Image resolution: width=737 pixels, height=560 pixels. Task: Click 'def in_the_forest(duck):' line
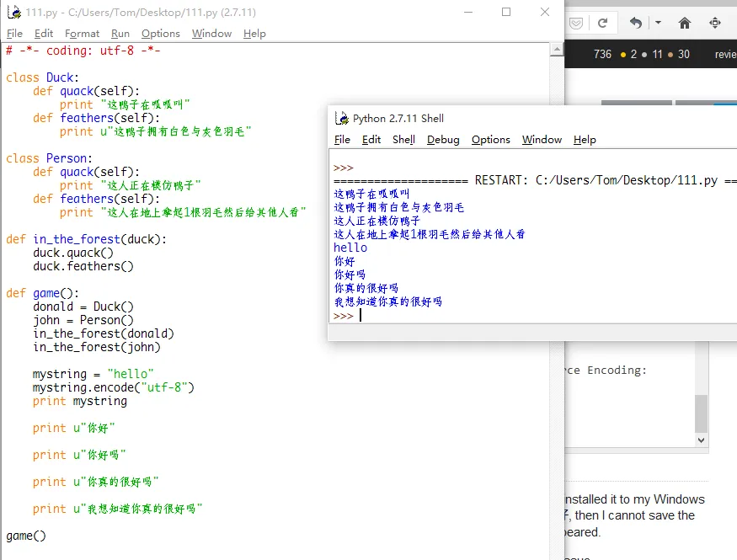[x=86, y=239]
